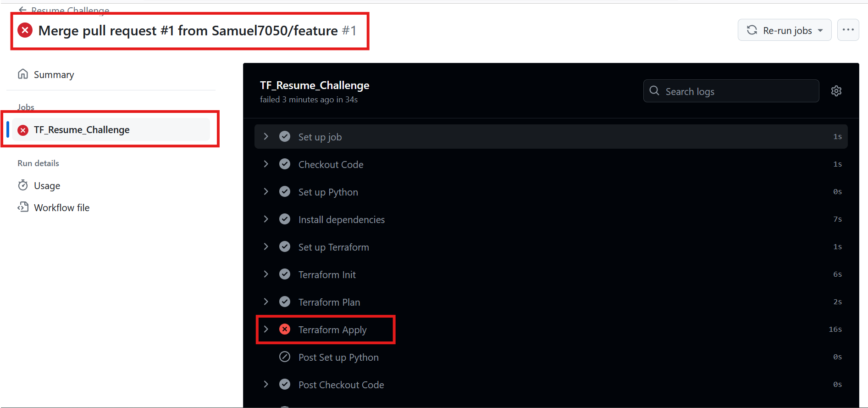868x408 pixels.
Task: Open the Summary page in sidebar
Action: (x=54, y=74)
